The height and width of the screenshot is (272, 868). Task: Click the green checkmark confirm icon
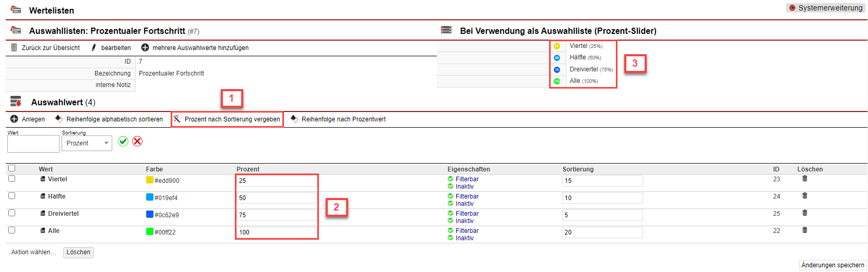pyautogui.click(x=123, y=141)
